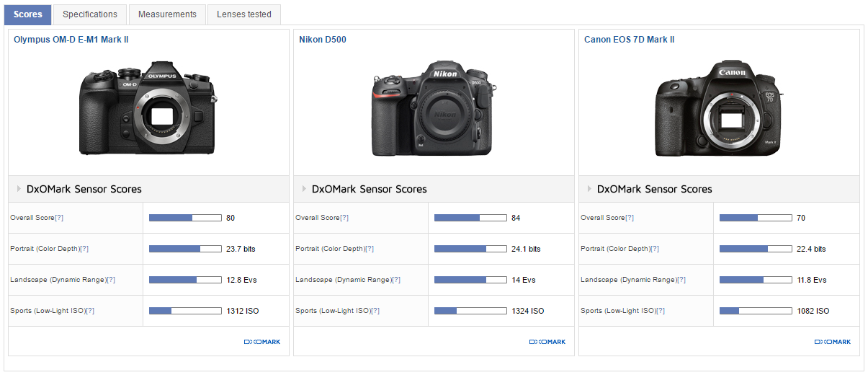Click the DxOMark logo under Nikon scores
Image resolution: width=868 pixels, height=375 pixels.
coord(547,342)
